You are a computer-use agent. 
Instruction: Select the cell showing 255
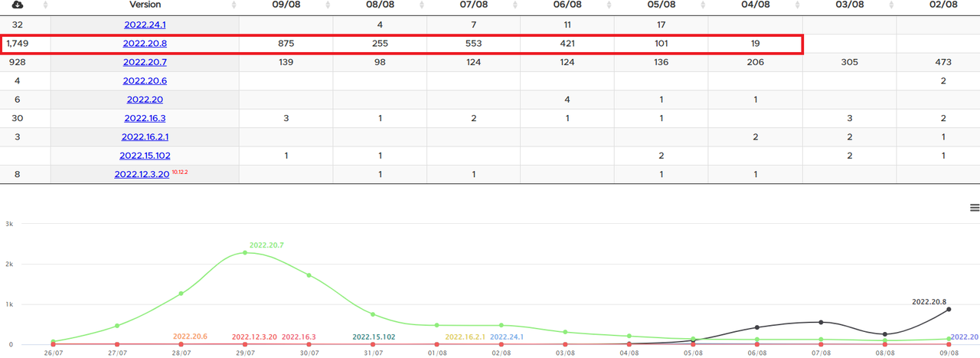tap(380, 44)
